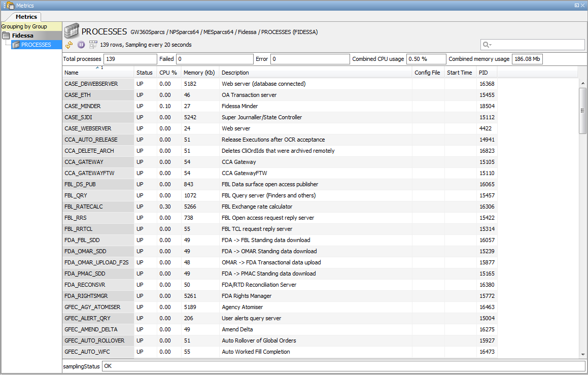Open the search magnifier dropdown
Image resolution: width=588 pixels, height=375 pixels.
coord(487,45)
